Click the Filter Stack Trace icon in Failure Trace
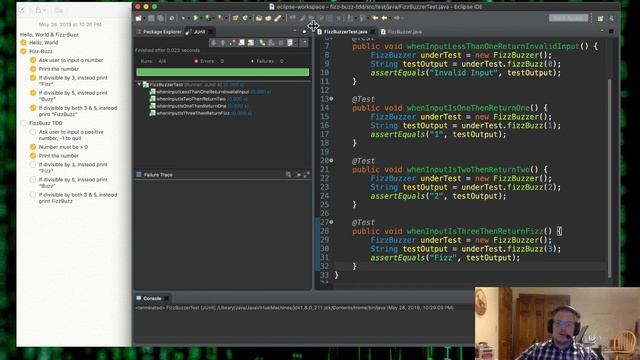 (289, 175)
